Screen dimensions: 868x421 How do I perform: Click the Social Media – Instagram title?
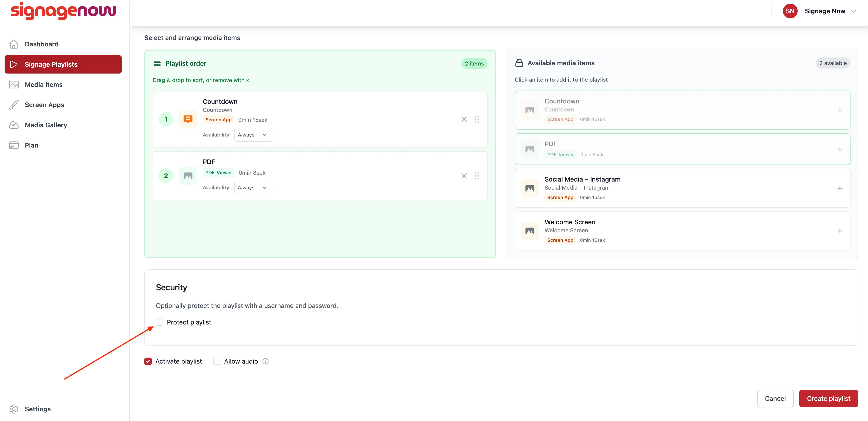tap(582, 179)
